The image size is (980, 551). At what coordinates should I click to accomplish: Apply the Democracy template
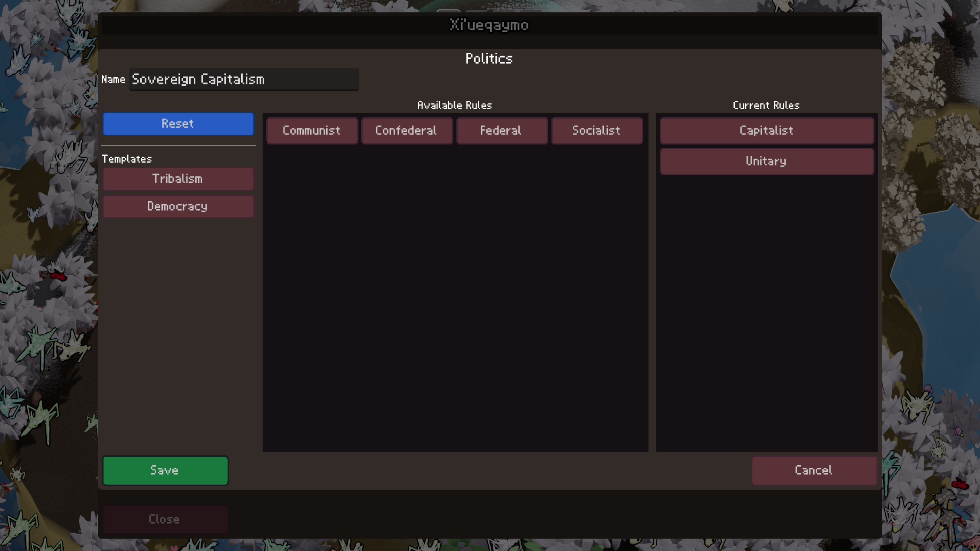178,206
